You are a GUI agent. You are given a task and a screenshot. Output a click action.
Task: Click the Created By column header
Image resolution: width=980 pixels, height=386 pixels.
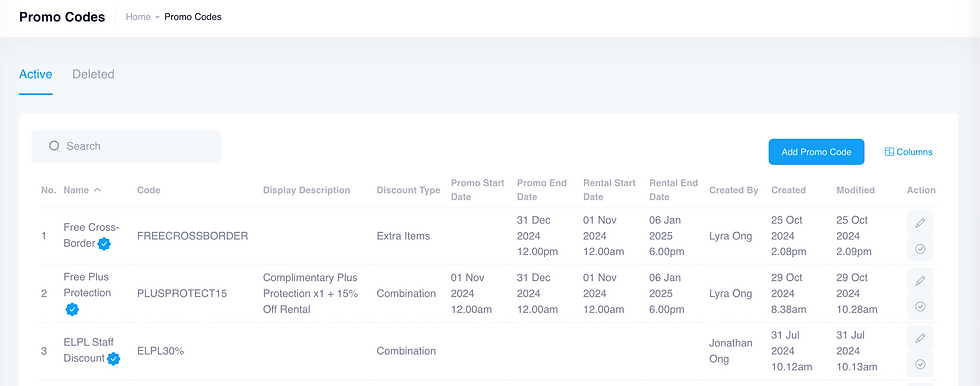point(734,190)
